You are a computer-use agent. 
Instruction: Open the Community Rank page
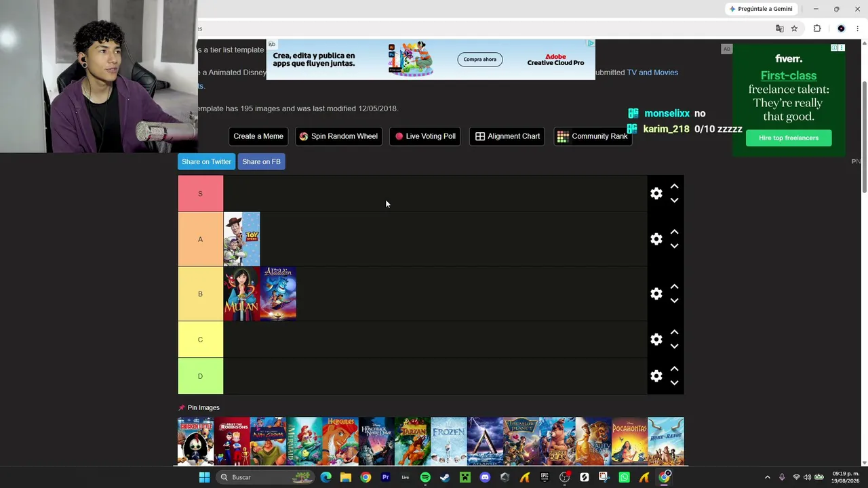coord(593,136)
